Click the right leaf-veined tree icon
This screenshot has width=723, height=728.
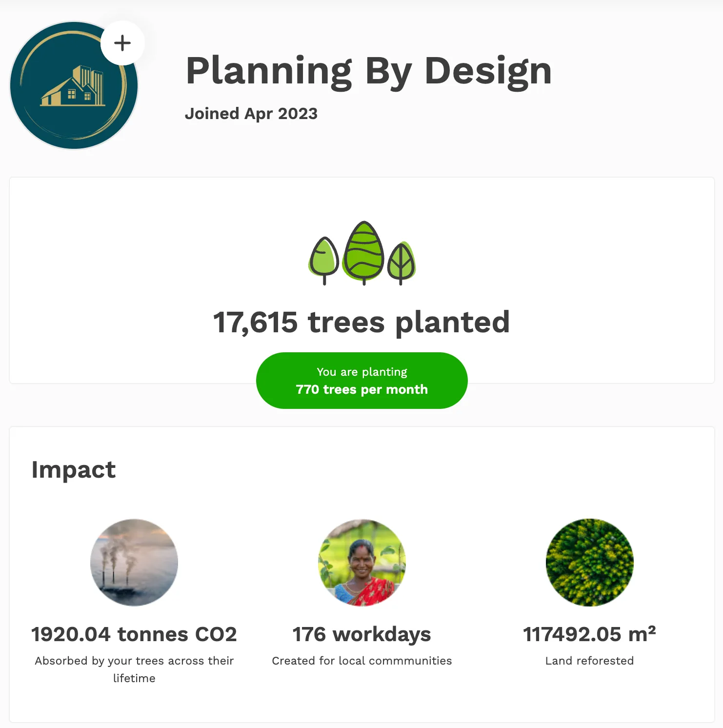[x=401, y=262]
